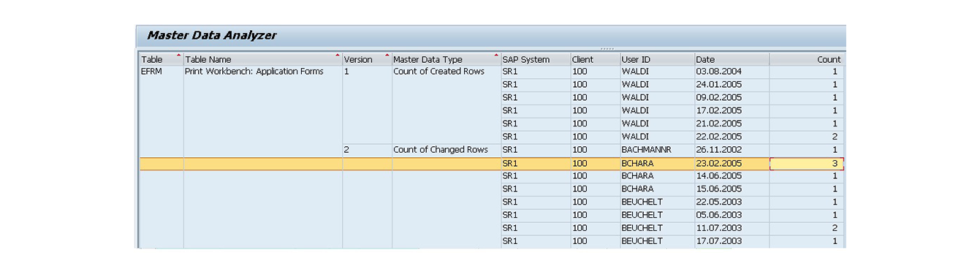The width and height of the screenshot is (980, 277).
Task: Select the date 26.11.2002
Action: (732, 150)
